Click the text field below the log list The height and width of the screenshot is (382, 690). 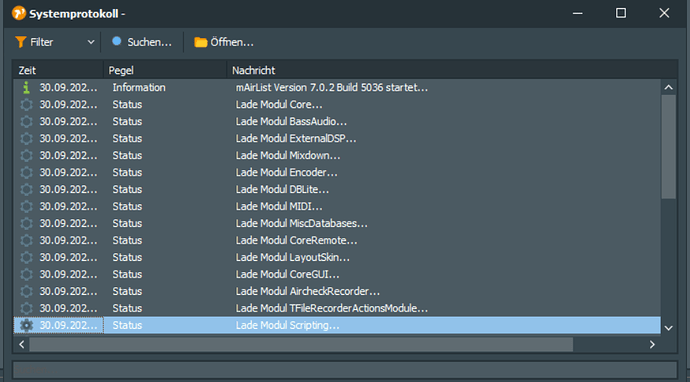click(345, 370)
